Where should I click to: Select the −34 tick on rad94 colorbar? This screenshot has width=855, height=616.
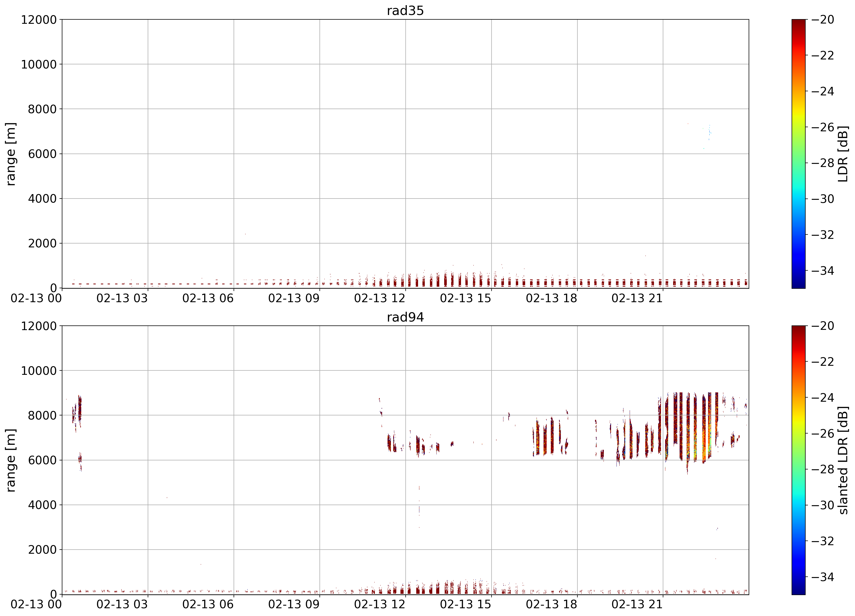click(x=823, y=577)
